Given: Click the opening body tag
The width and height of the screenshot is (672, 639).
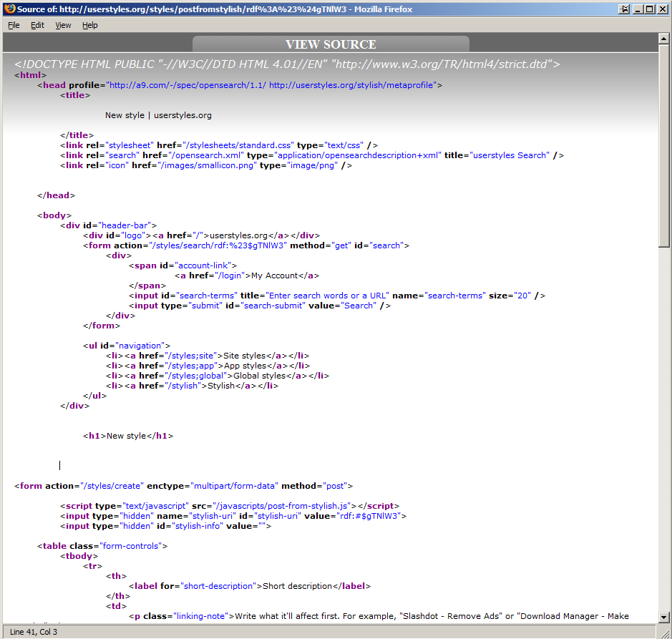Looking at the screenshot, I should click(x=54, y=215).
